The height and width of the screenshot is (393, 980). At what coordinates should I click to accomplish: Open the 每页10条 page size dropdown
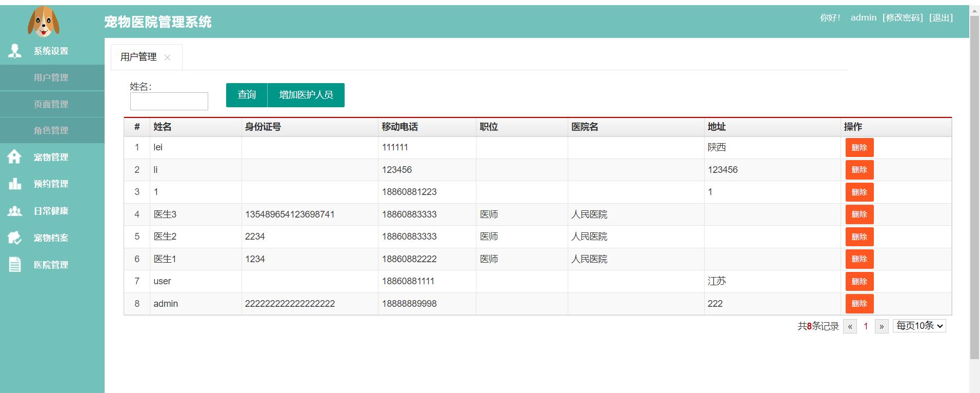click(x=919, y=326)
